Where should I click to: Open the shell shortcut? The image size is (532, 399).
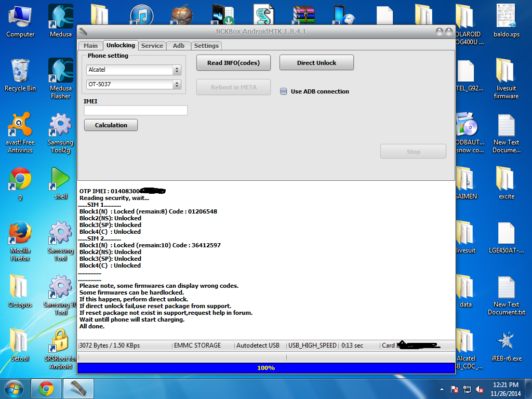point(60,182)
